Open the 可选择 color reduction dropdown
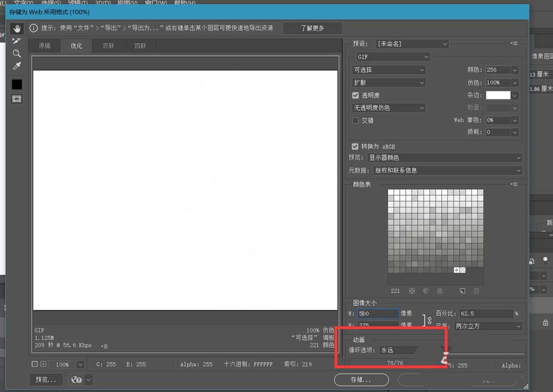Screen dimensions: 553x392 coord(389,70)
